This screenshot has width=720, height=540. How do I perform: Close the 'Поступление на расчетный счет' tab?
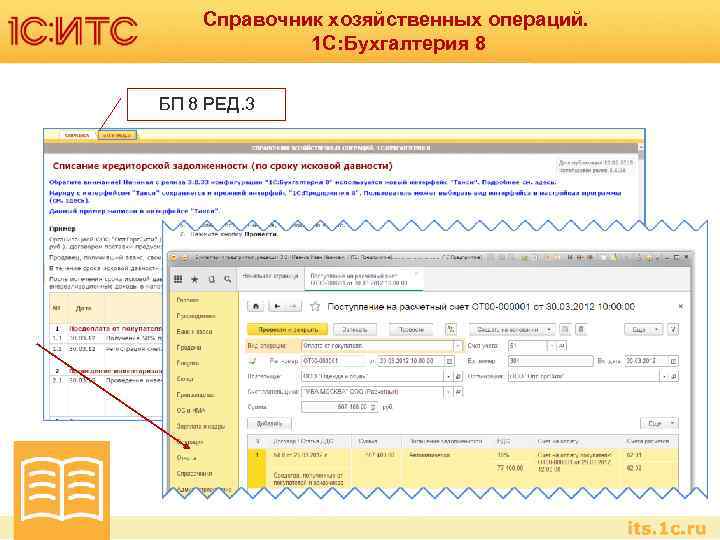tap(416, 274)
